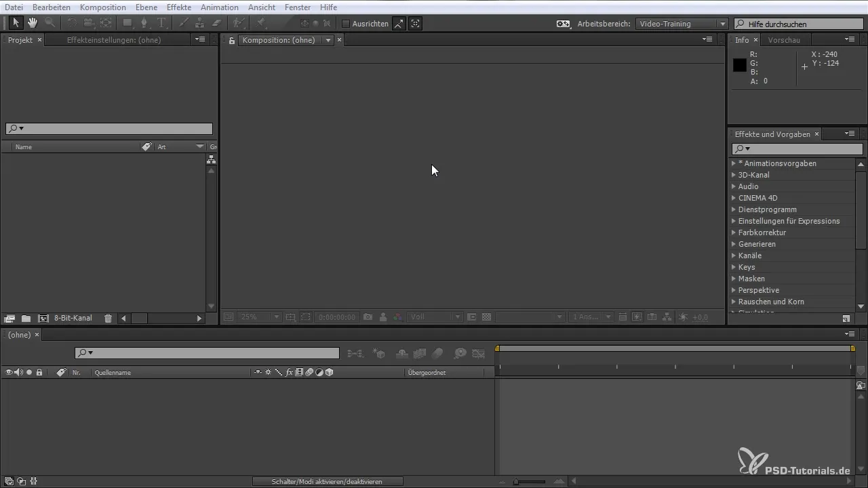Open the Effekte menu
The image size is (868, 488).
coord(179,7)
